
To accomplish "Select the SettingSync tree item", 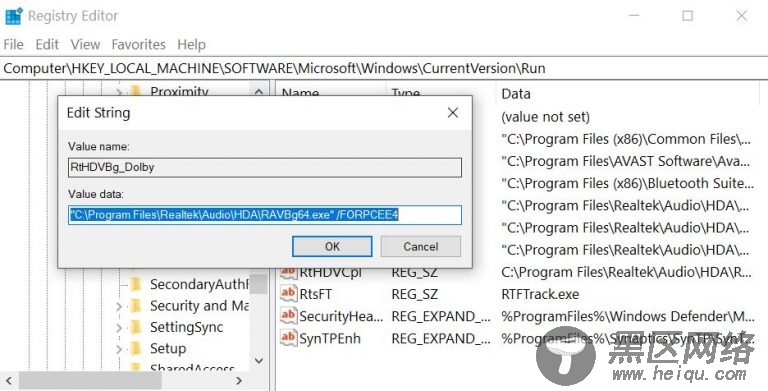I will click(x=187, y=327).
